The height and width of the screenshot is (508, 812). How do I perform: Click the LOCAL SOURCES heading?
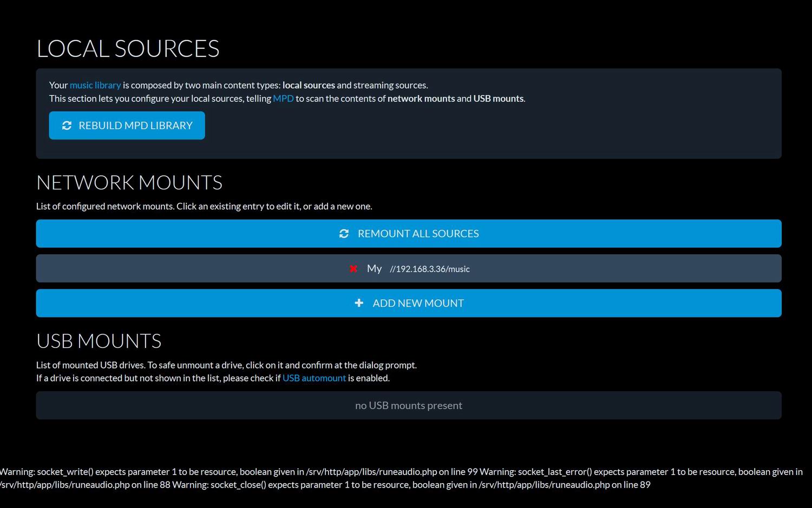pos(128,48)
